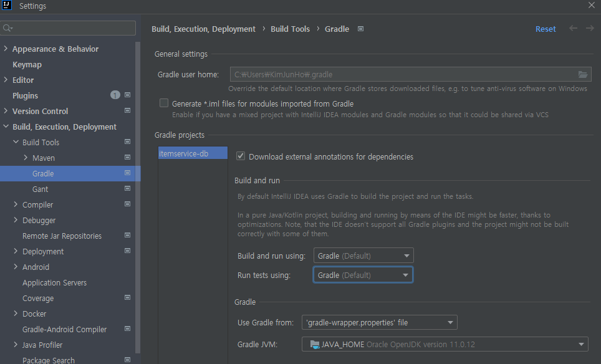Click the project-level icon beside Gant
601x364 pixels.
coord(128,188)
